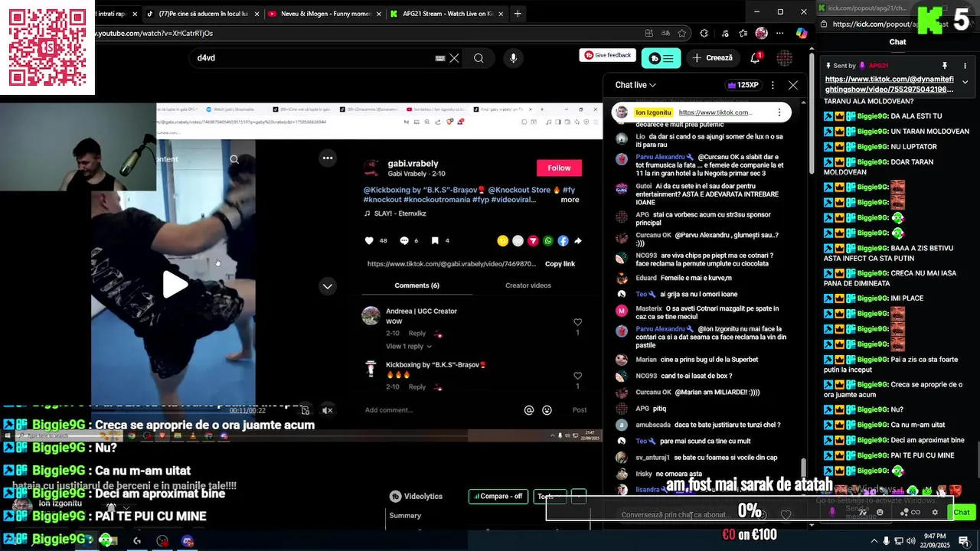980x551 pixels.
Task: Like the TikTok video heart icon
Action: click(x=369, y=240)
